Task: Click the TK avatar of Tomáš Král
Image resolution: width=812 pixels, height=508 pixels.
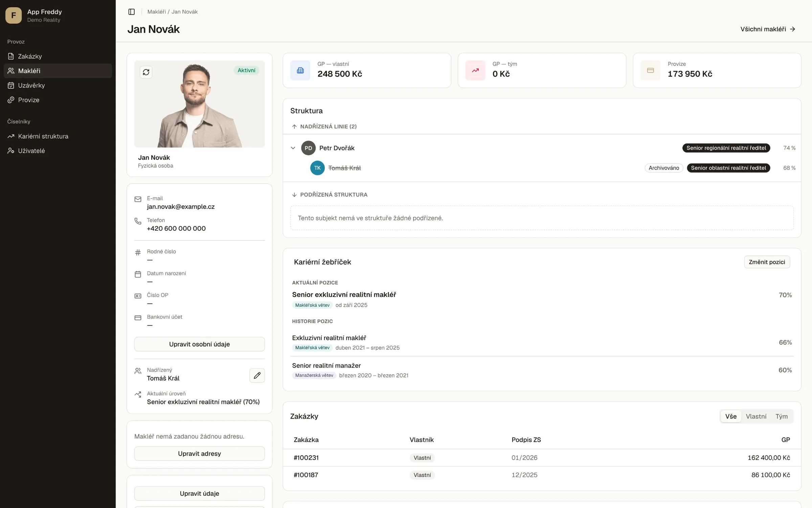Action: [317, 168]
